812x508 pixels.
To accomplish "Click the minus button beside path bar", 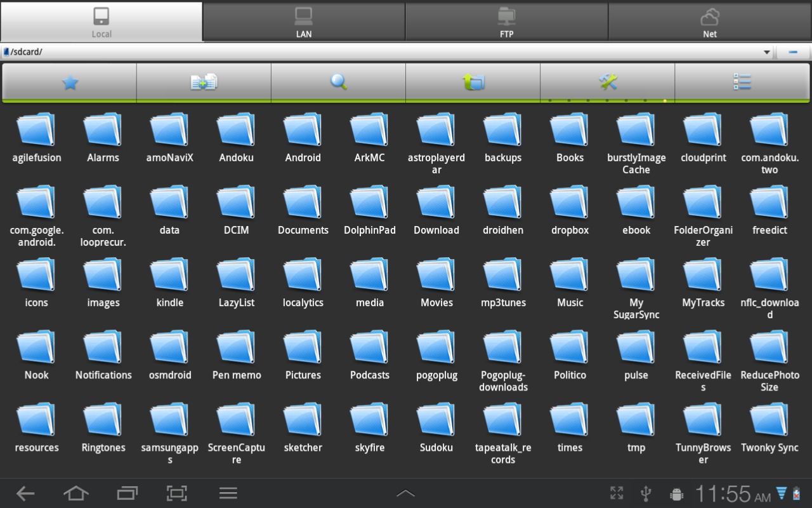I will pyautogui.click(x=793, y=52).
